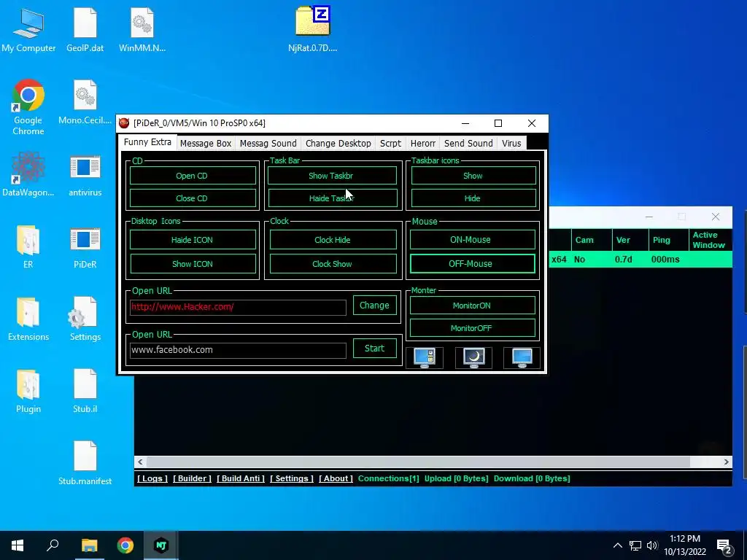Image resolution: width=747 pixels, height=560 pixels.
Task: Select the NjRat.0.7D zip archive icon
Action: (x=312, y=30)
